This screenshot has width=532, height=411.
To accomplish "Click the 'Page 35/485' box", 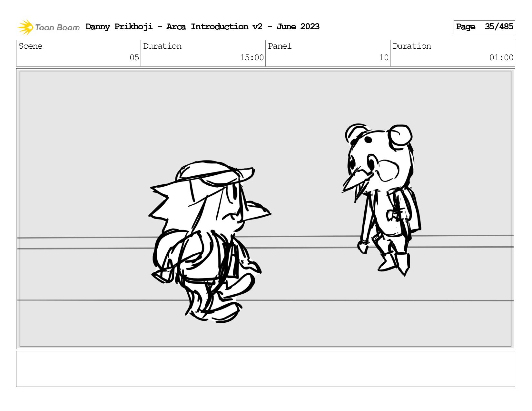I will (x=484, y=27).
